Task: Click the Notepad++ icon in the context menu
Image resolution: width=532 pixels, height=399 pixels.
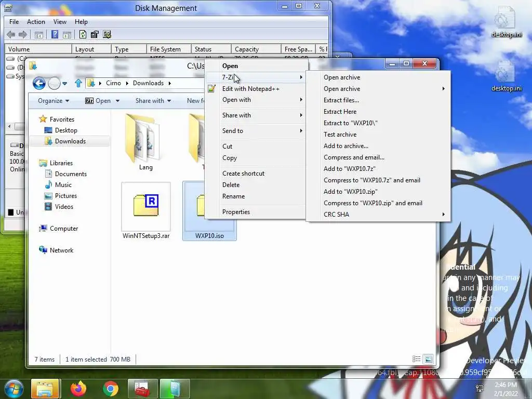Action: 212,89
